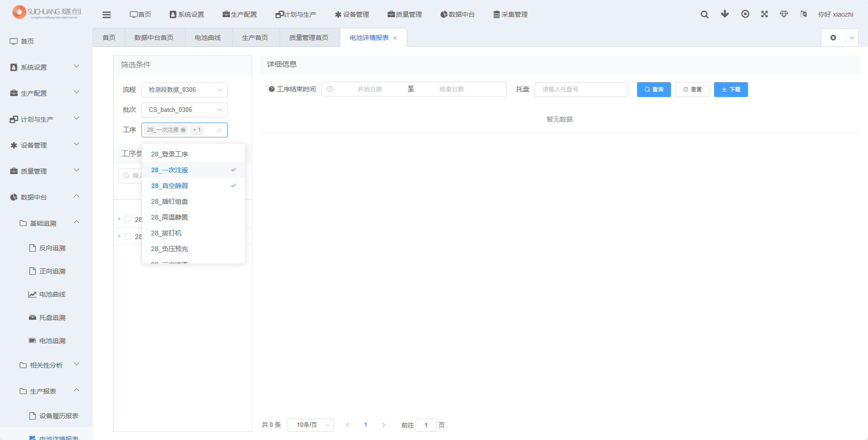Open 采集管理 in top menu bar
This screenshot has height=440, width=868.
tap(511, 14)
